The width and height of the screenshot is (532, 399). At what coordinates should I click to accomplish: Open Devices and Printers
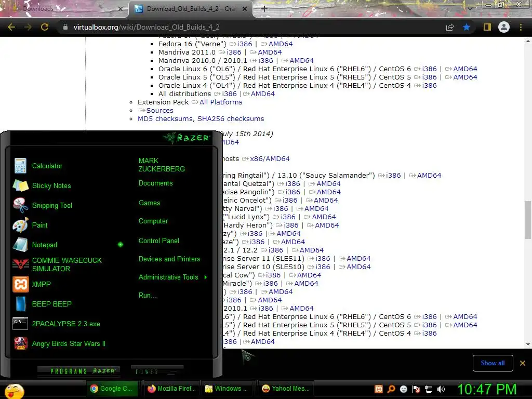pyautogui.click(x=169, y=259)
